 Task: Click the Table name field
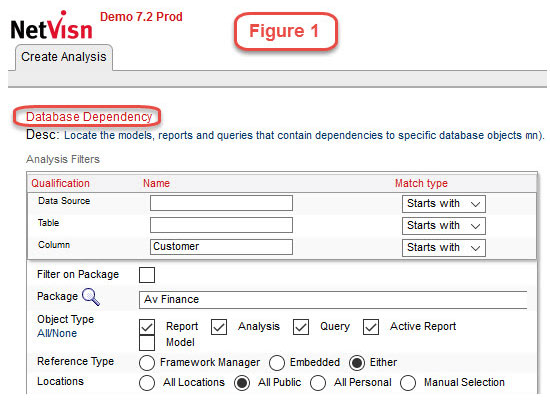pos(221,225)
